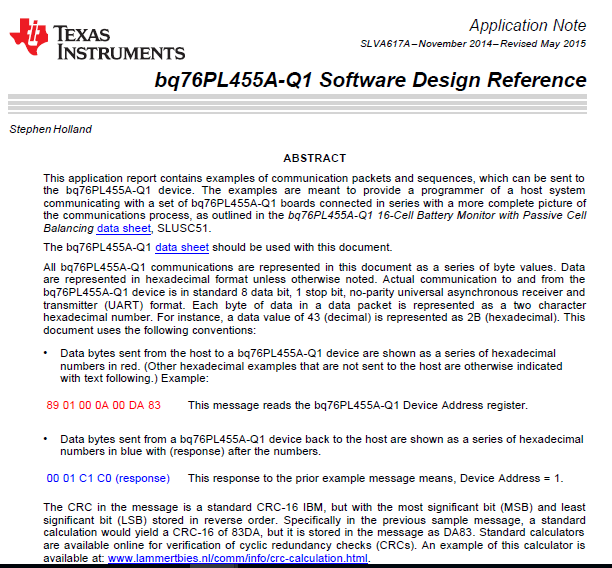This screenshot has height=568, width=612.
Task: Click the author name 'Stephen Holland'
Action: pyautogui.click(x=50, y=129)
